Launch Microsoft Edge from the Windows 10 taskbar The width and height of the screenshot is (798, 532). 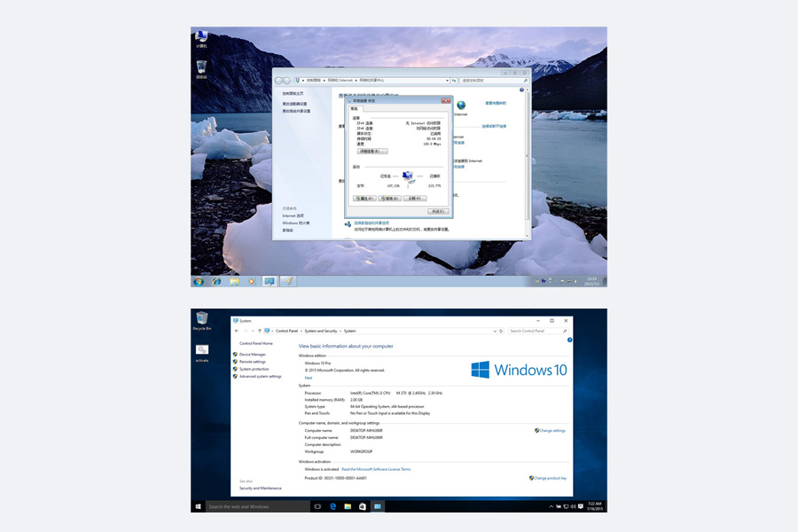[332, 506]
